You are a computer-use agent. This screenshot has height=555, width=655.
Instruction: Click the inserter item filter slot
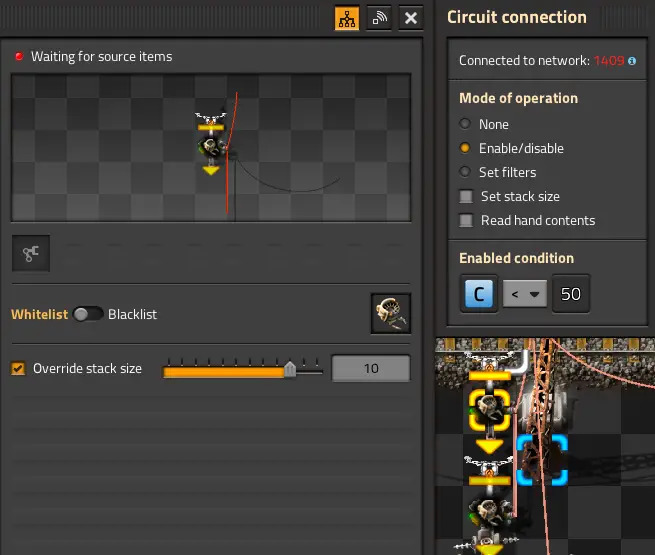391,313
